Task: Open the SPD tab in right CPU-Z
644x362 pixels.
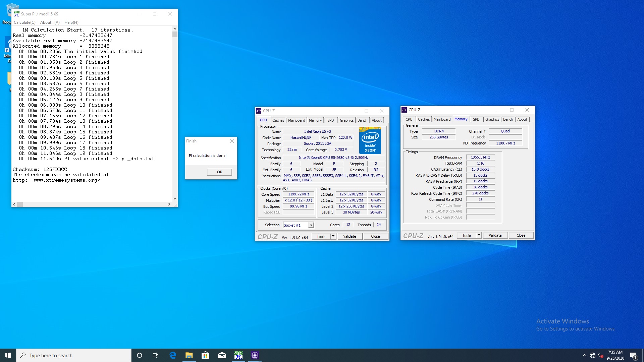Action: (476, 119)
